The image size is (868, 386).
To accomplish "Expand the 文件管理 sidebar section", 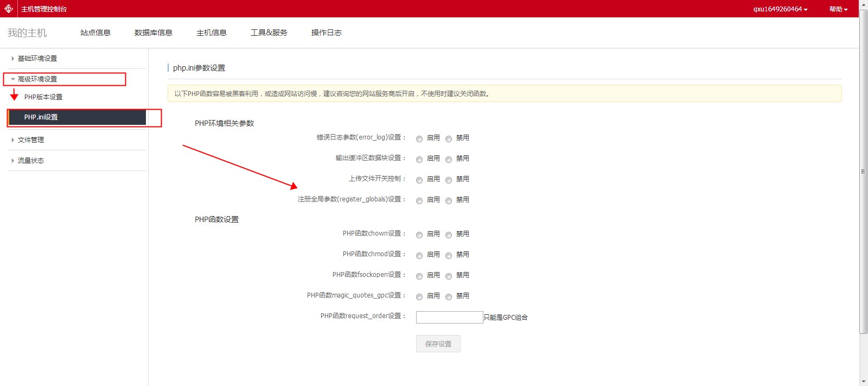I will 30,140.
